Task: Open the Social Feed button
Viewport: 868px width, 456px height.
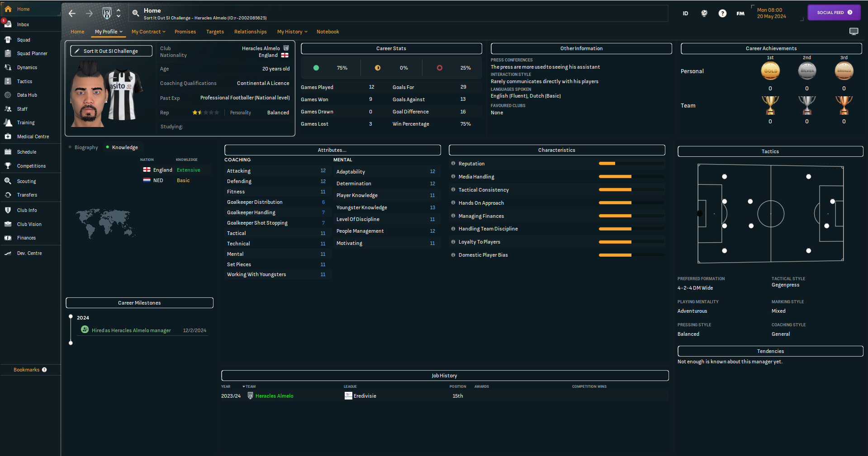Action: (834, 13)
